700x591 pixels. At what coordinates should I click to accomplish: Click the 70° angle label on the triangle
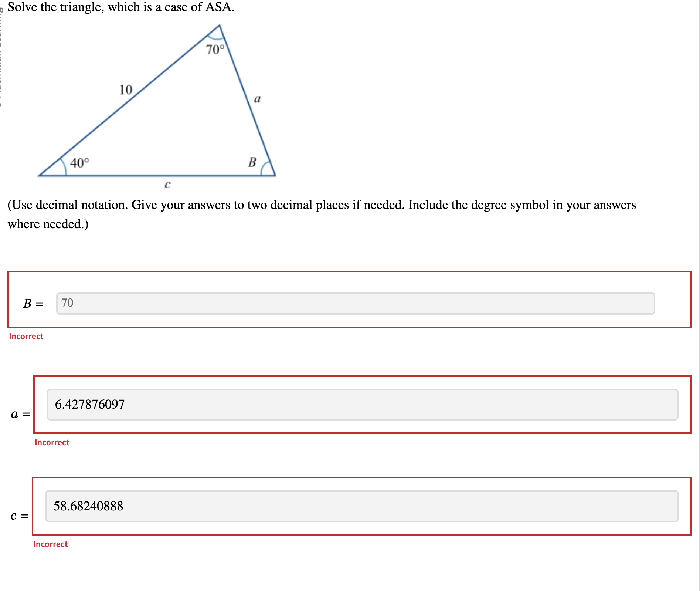click(215, 49)
